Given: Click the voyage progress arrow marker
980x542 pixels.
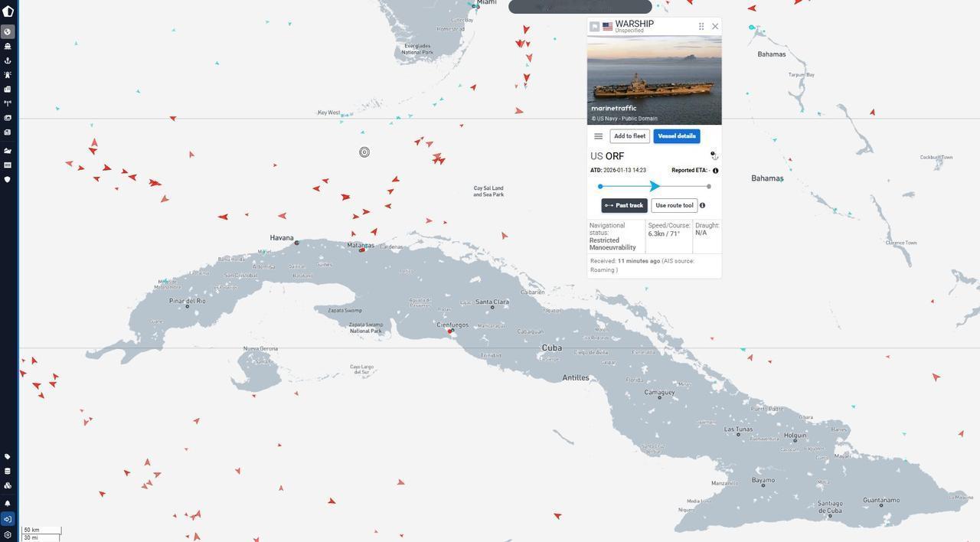Looking at the screenshot, I should [655, 186].
